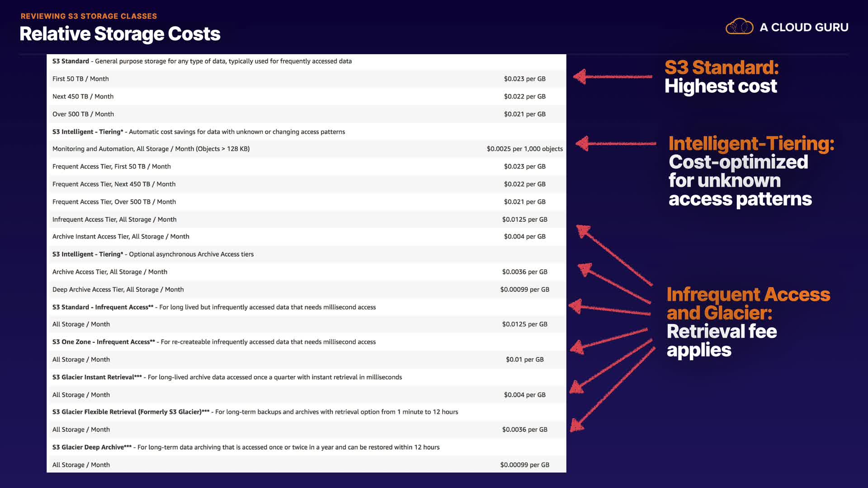Click the S3 Standard: Highest cost annotation
Viewport: 868px width, 488px height.
tap(721, 77)
